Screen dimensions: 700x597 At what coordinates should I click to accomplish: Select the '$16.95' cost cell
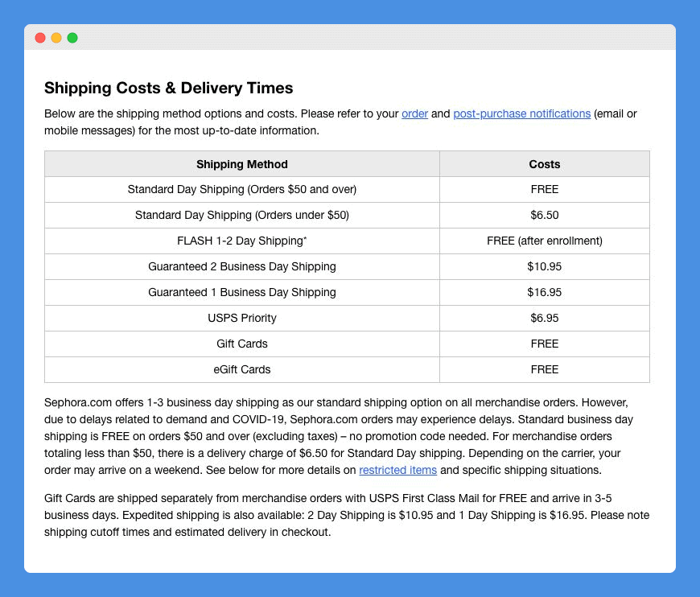click(x=544, y=293)
